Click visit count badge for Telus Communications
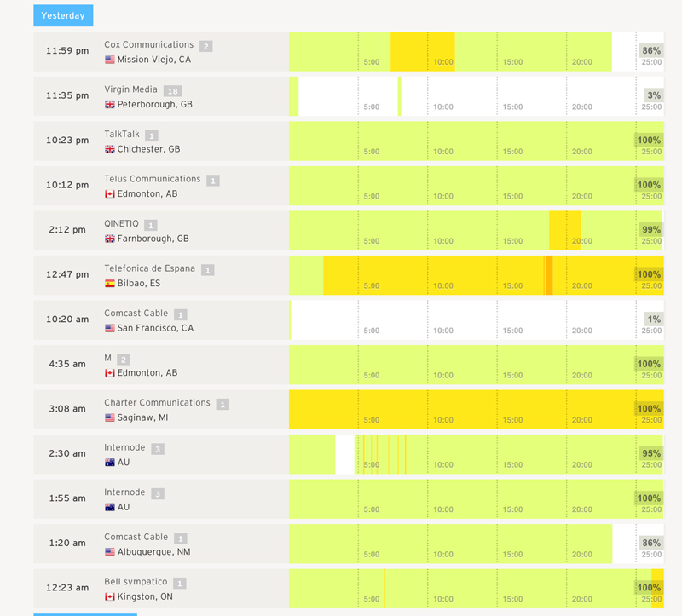Screen dimensions: 682x616 coord(212,181)
